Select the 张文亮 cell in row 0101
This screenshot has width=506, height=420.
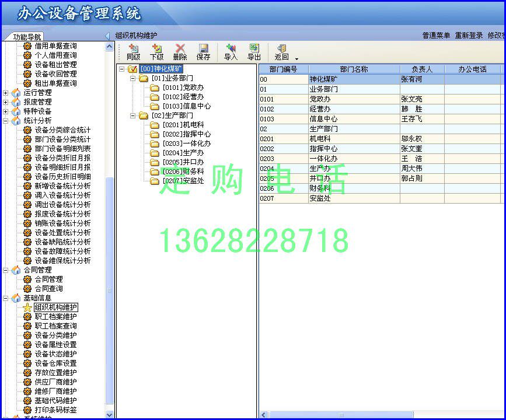(x=422, y=99)
